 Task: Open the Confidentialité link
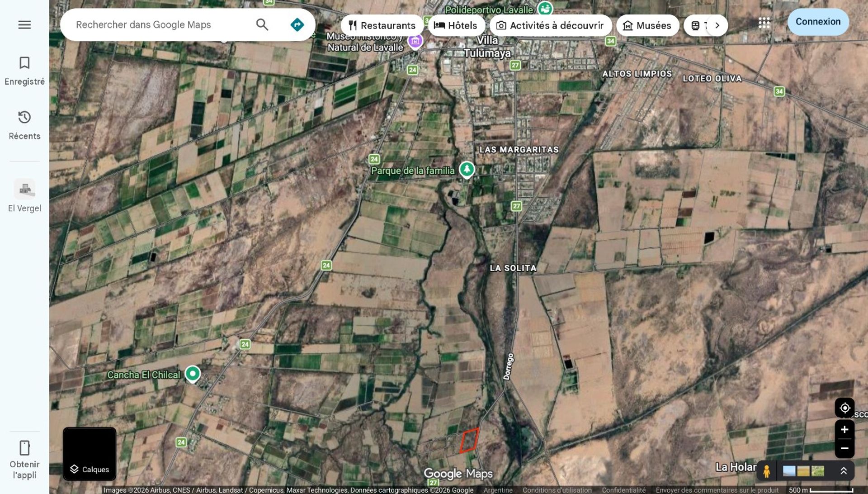click(623, 490)
